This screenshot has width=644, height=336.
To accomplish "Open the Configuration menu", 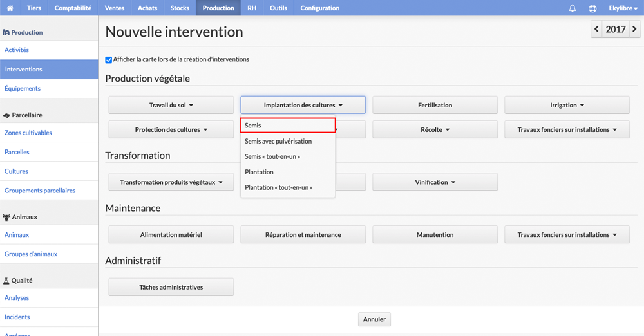I will click(x=319, y=8).
